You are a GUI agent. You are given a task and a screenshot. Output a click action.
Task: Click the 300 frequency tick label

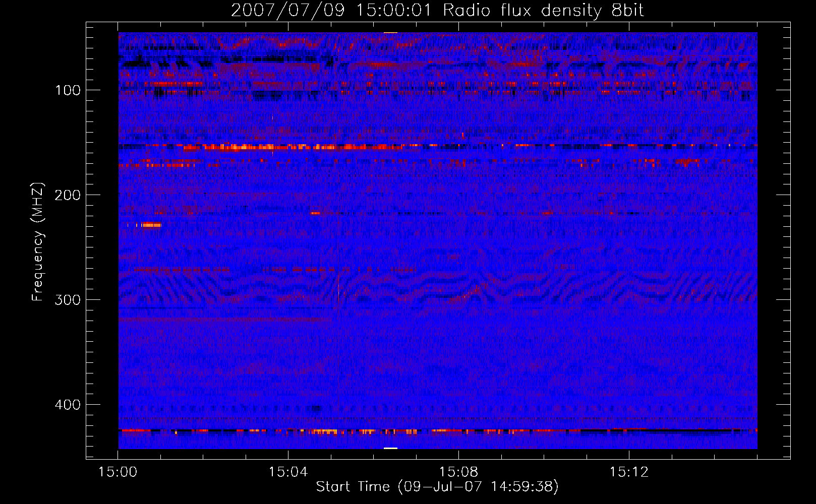coord(68,300)
